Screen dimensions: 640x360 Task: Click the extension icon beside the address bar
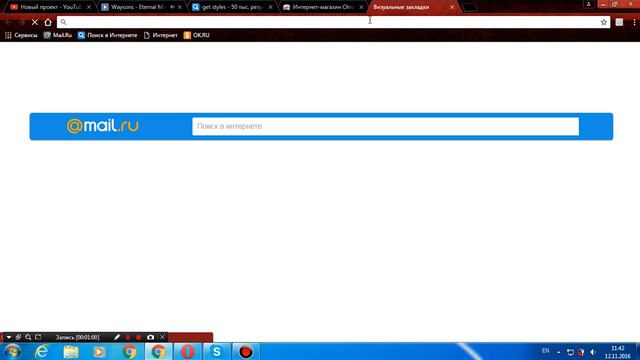click(x=619, y=22)
